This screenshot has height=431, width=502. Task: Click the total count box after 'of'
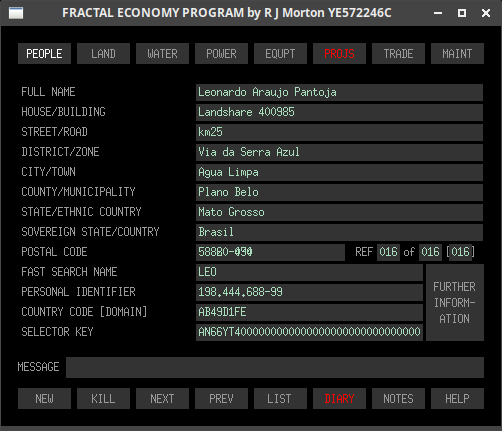[x=430, y=252]
